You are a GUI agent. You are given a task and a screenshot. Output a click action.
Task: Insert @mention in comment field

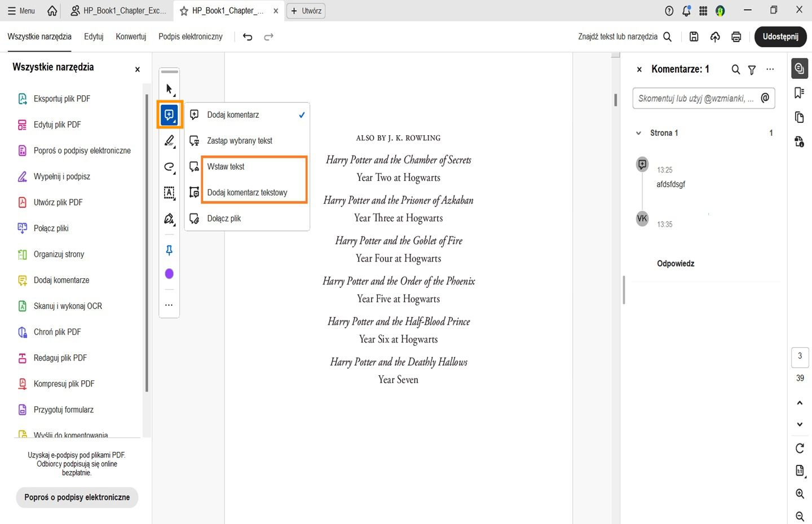tap(765, 98)
